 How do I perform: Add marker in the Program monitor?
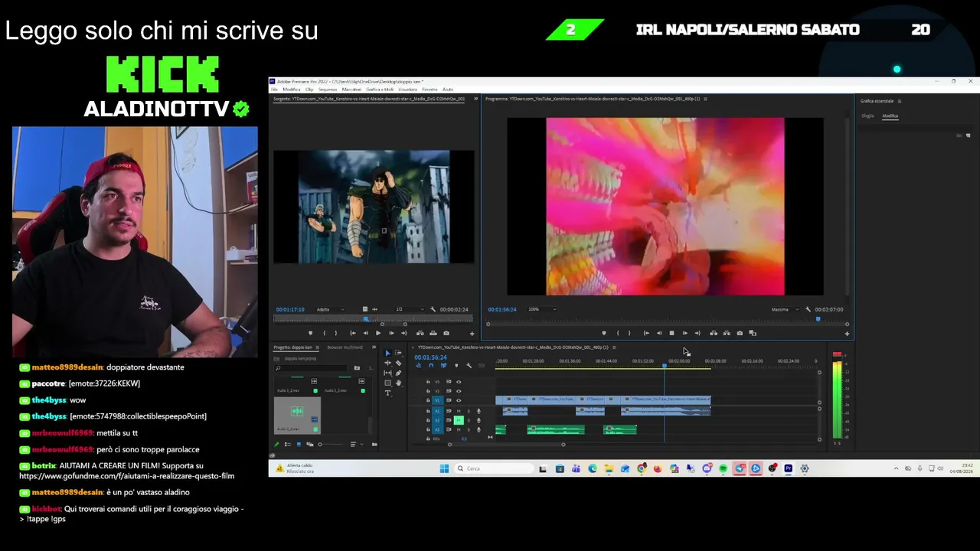pyautogui.click(x=604, y=333)
